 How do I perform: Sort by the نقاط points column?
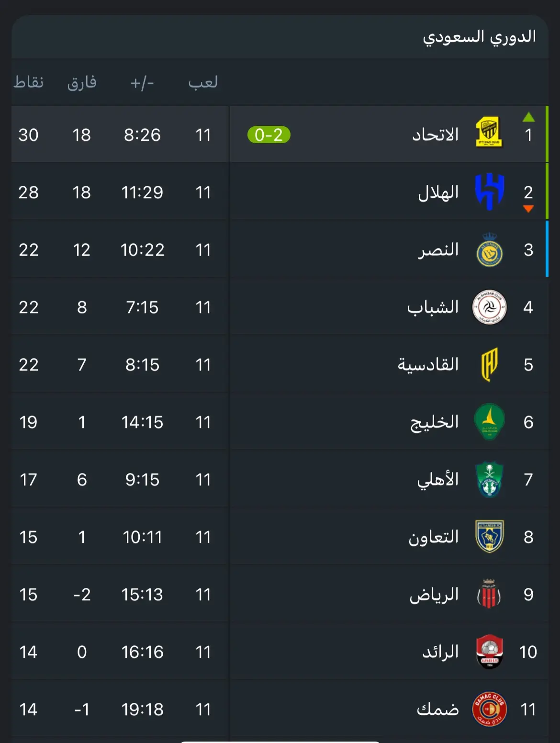28,82
